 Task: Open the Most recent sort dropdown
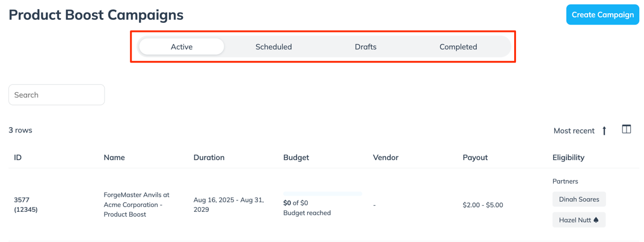point(574,131)
